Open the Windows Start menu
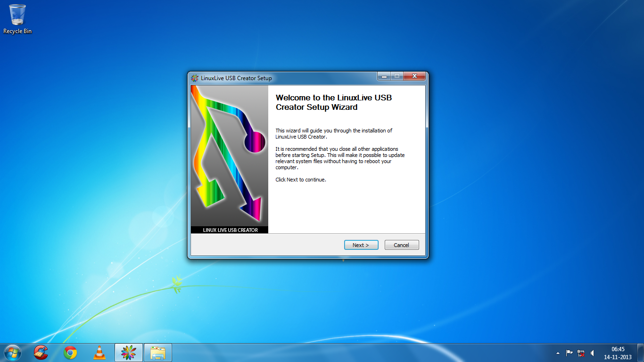This screenshot has height=362, width=644. coord(12,353)
